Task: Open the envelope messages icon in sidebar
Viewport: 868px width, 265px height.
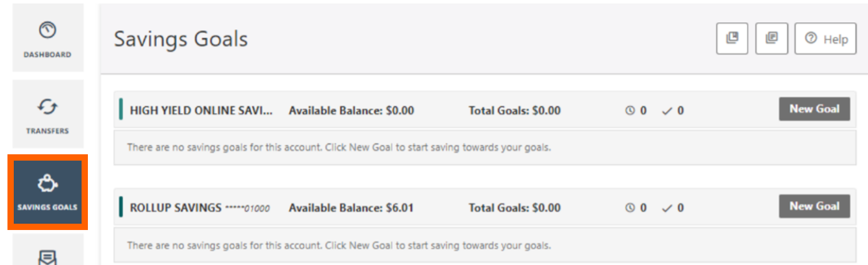Action: 47,258
